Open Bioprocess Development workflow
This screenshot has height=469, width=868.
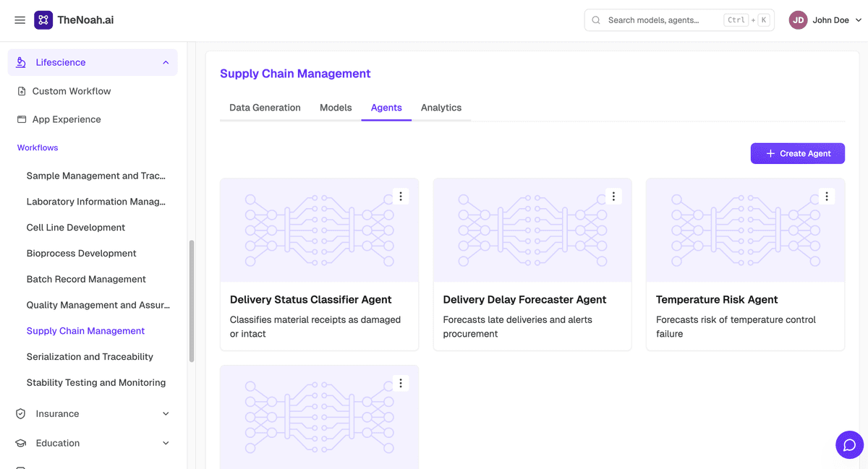tap(82, 254)
